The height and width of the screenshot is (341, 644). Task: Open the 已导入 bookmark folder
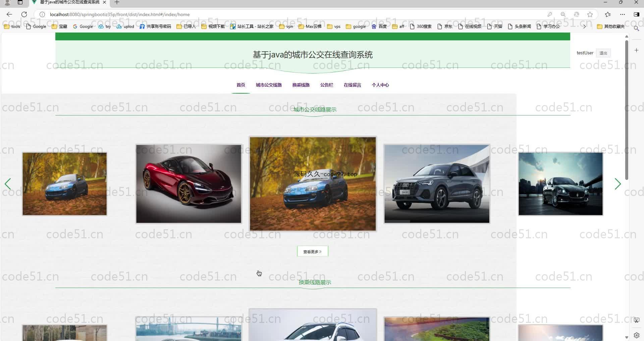coord(186,27)
